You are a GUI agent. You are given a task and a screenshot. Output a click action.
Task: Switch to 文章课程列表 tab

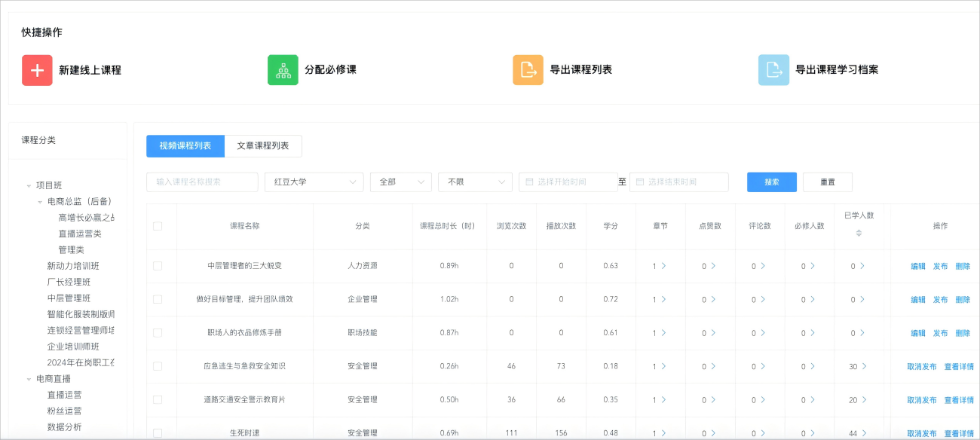(263, 146)
